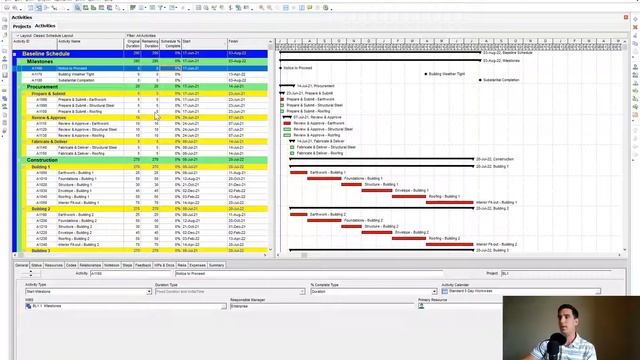Click the activity table vertical scrollbar
Viewport: 640px width, 360px height.
coord(270,145)
